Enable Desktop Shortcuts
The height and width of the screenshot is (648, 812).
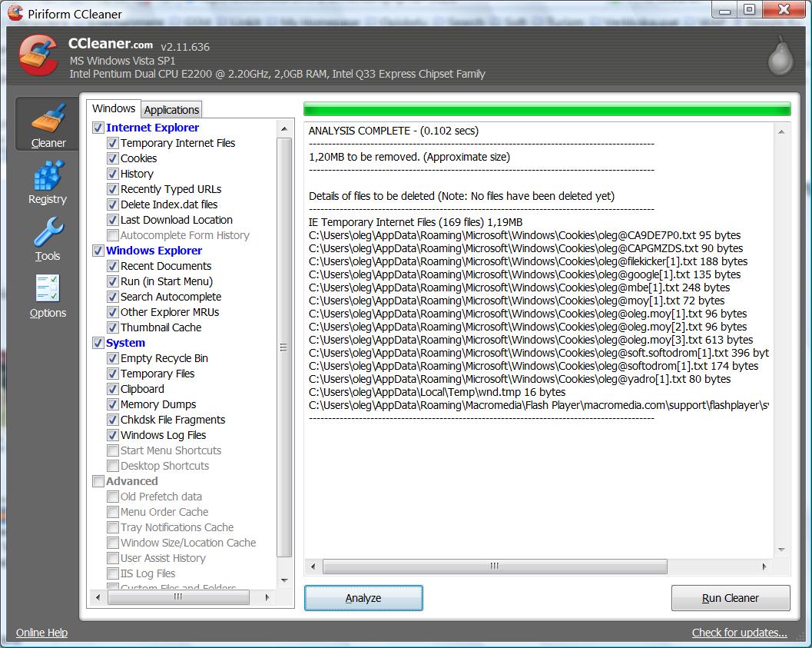coord(112,466)
